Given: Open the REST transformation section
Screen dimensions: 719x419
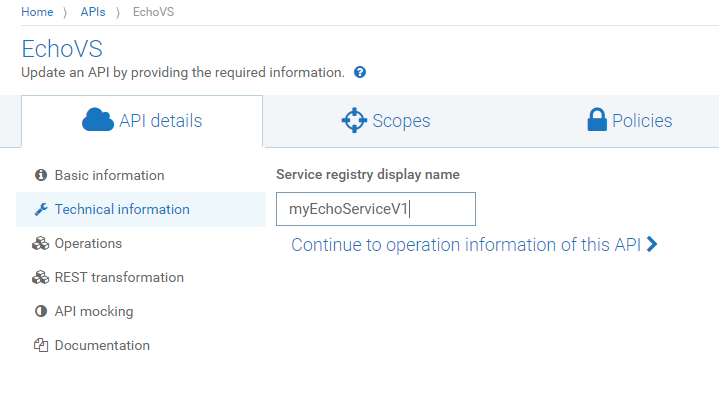Looking at the screenshot, I should tap(119, 277).
